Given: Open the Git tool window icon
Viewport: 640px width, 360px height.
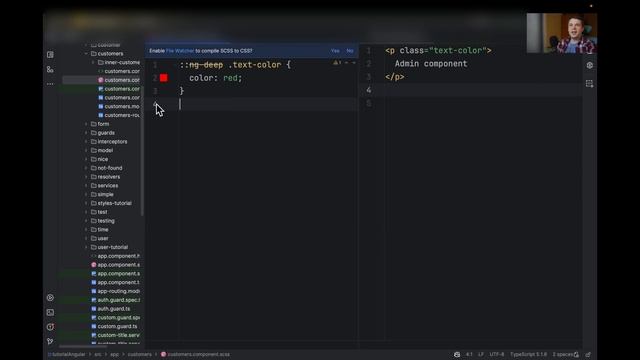Looking at the screenshot, I should pyautogui.click(x=50, y=341).
